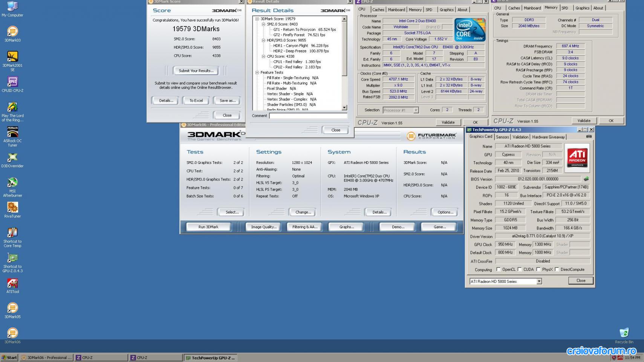Viewport: 644px width, 362px height.
Task: Open the Start menu
Action: click(9, 357)
